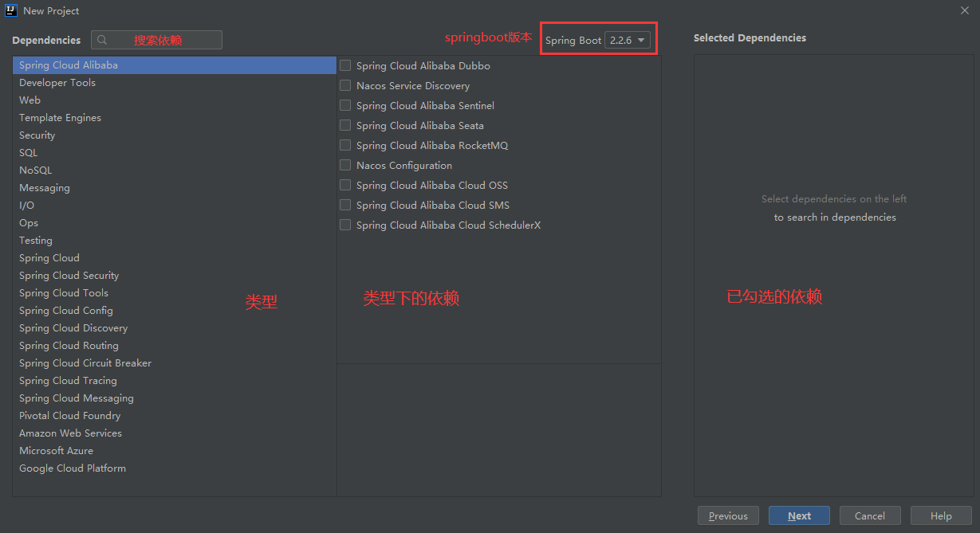
Task: Check Spring Cloud Alibaba Cloud SchedulerX
Action: point(345,225)
